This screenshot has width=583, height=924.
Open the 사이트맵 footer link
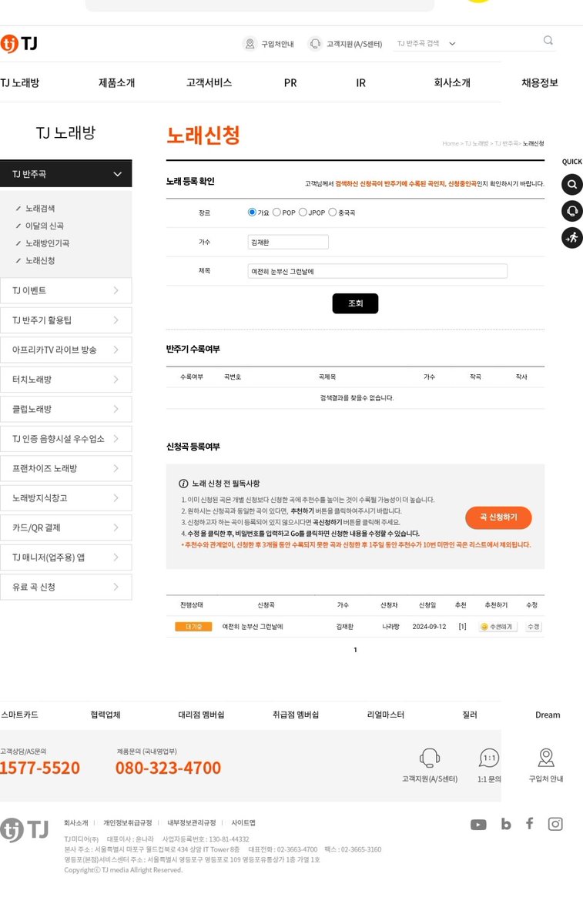point(243,822)
